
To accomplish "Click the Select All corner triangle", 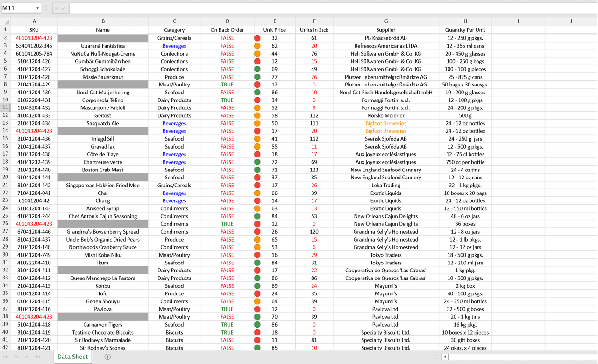I will tap(6, 21).
